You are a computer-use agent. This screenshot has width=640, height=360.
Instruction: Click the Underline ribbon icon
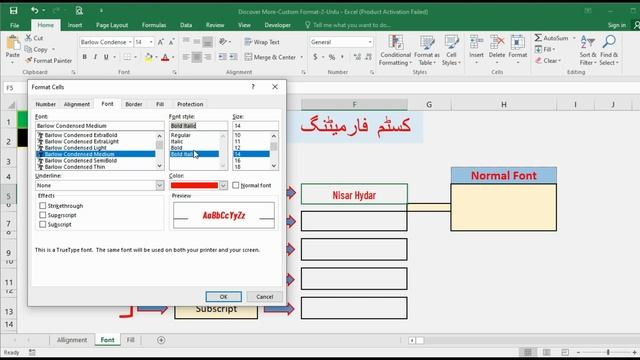coord(106,57)
